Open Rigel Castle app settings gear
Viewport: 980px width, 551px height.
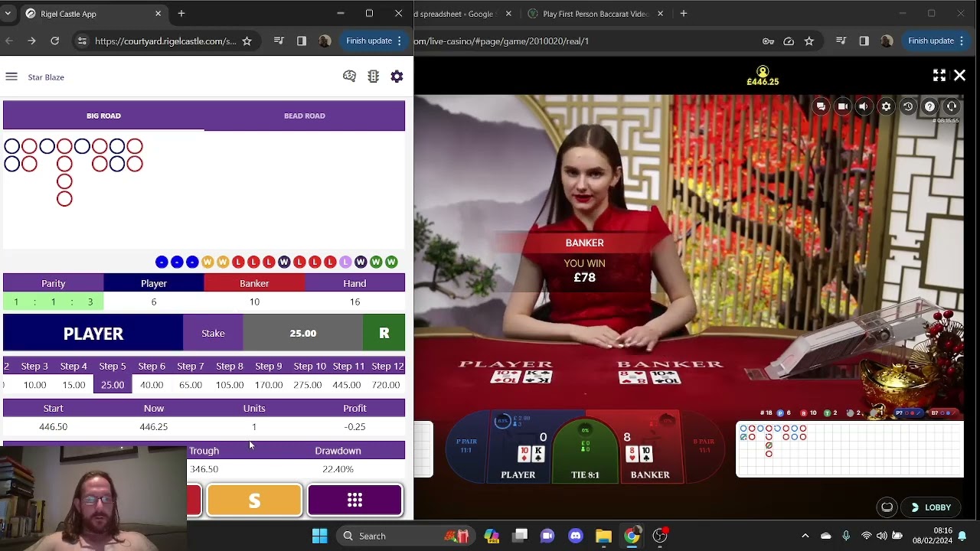pyautogui.click(x=397, y=77)
